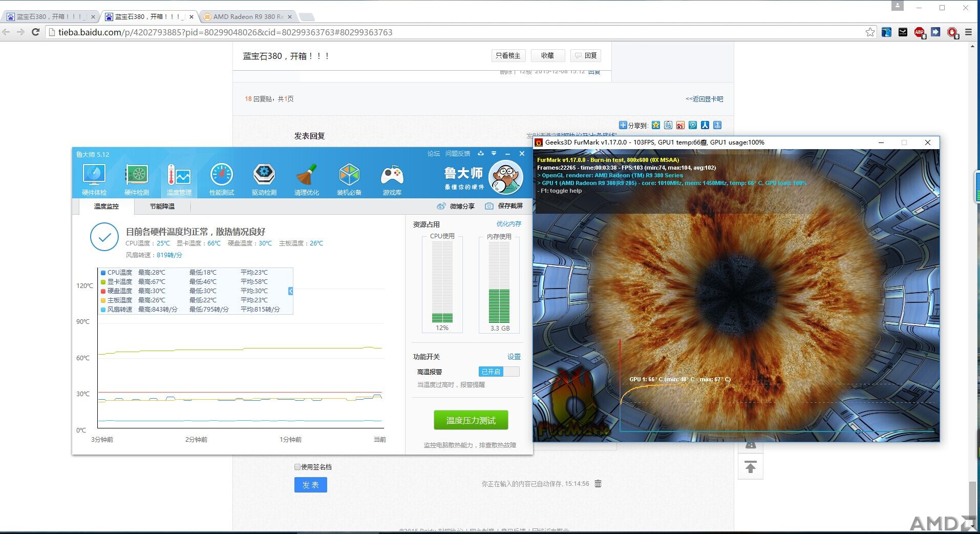Click the Chrome user profile icon
Viewport: 980px width, 534px height.
tap(897, 6)
